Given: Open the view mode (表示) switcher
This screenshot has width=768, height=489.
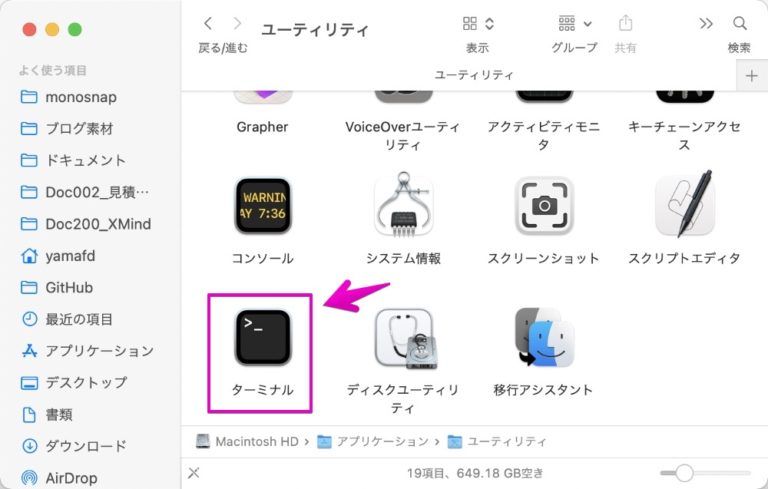Looking at the screenshot, I should (x=478, y=23).
